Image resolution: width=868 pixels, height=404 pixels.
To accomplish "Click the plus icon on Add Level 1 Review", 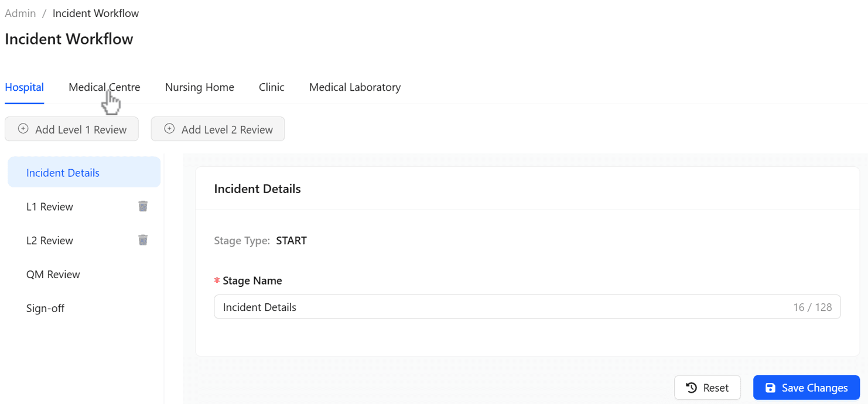I will pos(23,129).
